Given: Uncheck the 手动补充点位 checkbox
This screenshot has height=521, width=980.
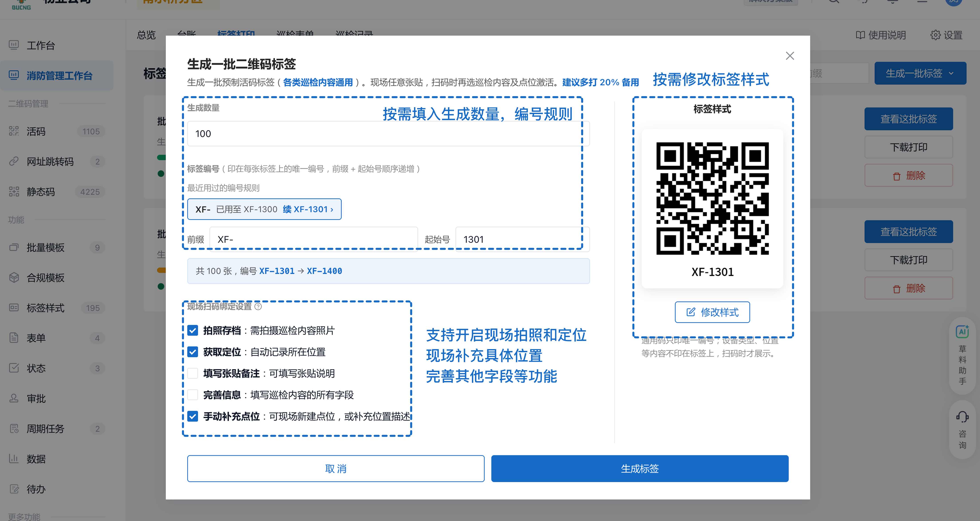Looking at the screenshot, I should (193, 416).
